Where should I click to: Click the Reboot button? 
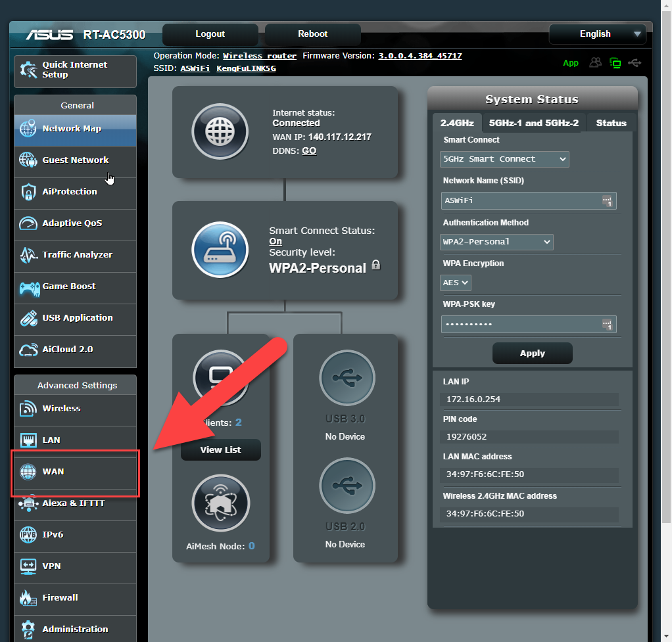coord(313,34)
